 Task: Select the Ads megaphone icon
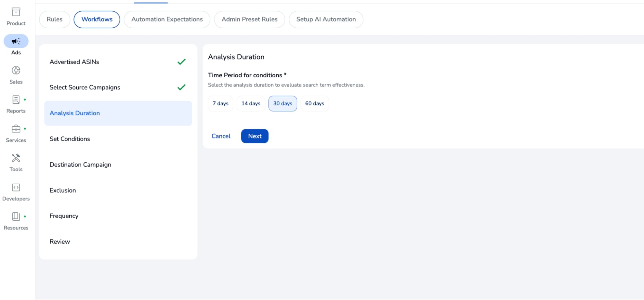click(x=16, y=41)
